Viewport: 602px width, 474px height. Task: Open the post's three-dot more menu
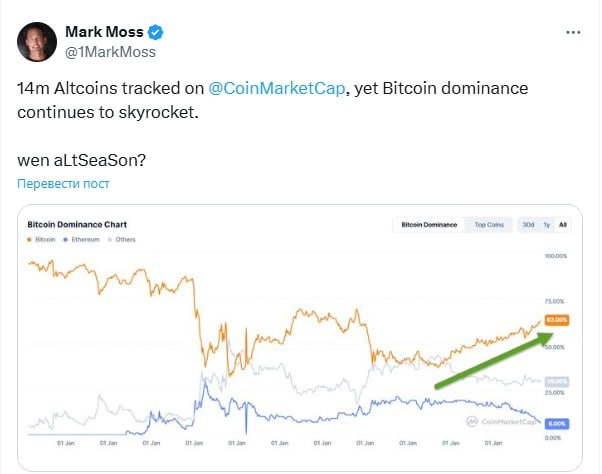[572, 33]
